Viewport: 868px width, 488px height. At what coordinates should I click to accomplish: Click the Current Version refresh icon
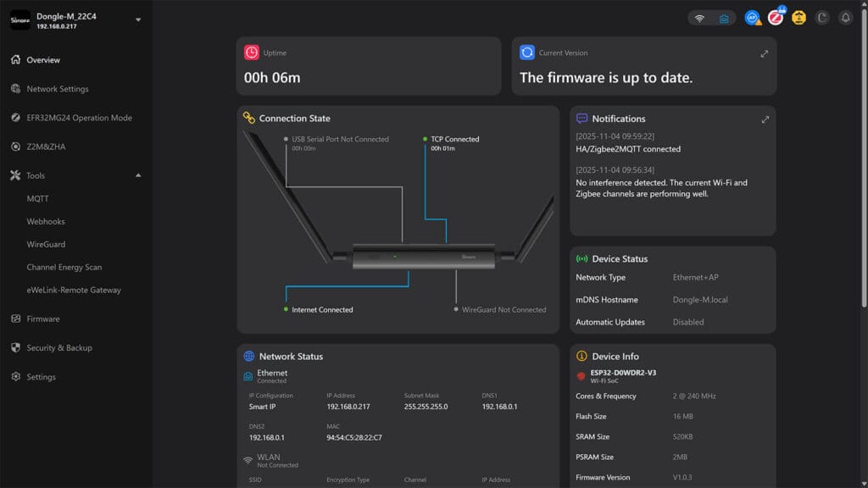[527, 53]
